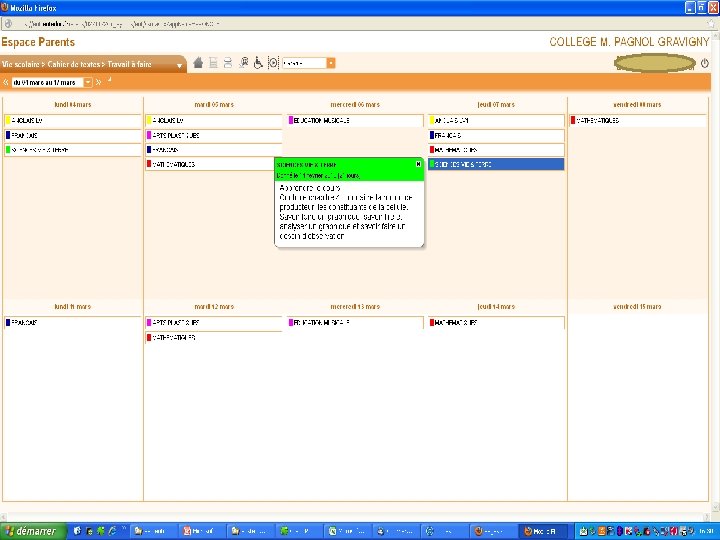Screen dimensions: 720x540
Task: Open the Windows 'démarrer' start button
Action: tap(34, 531)
